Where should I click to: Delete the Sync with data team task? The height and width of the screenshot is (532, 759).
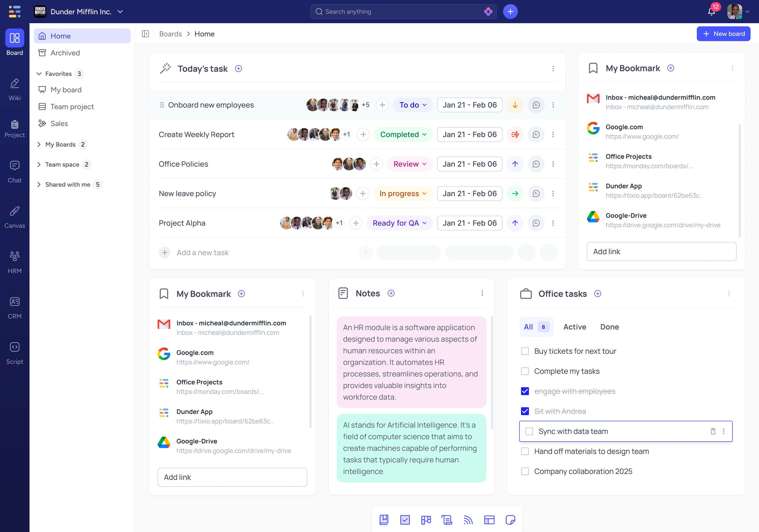[x=713, y=431]
